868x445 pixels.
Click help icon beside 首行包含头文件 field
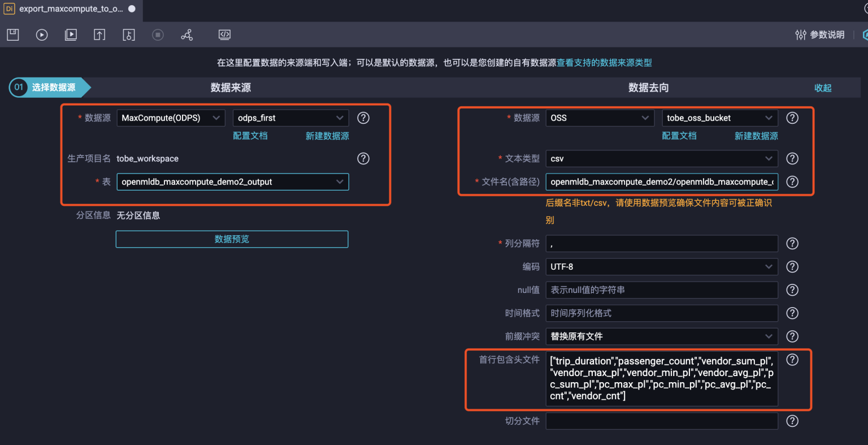[793, 360]
